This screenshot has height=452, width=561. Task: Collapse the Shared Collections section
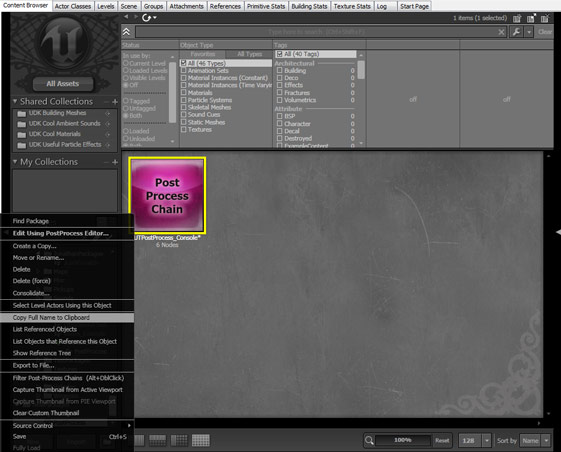15,101
